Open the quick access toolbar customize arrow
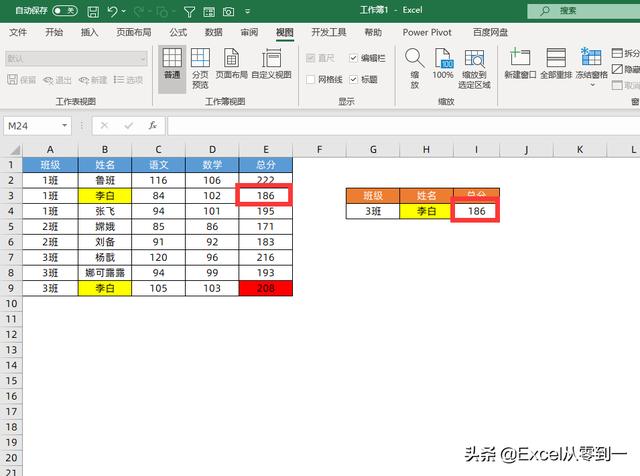Screen dimensions: 640x476 (x=247, y=12)
